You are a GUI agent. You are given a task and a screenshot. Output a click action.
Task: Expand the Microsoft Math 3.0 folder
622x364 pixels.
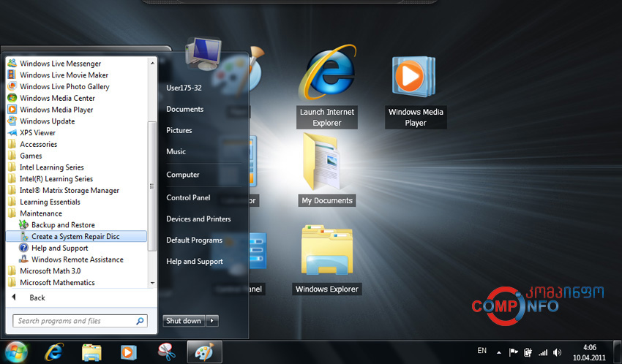(x=50, y=271)
